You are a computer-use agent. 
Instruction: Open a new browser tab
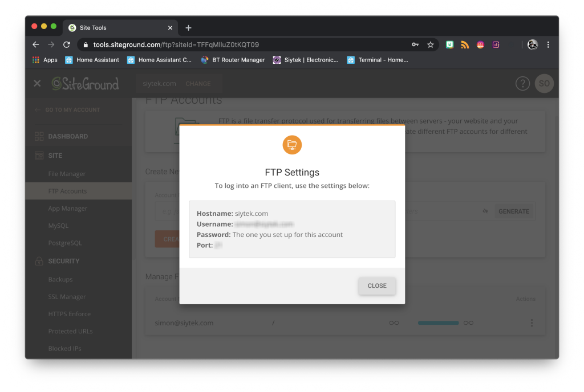(188, 28)
